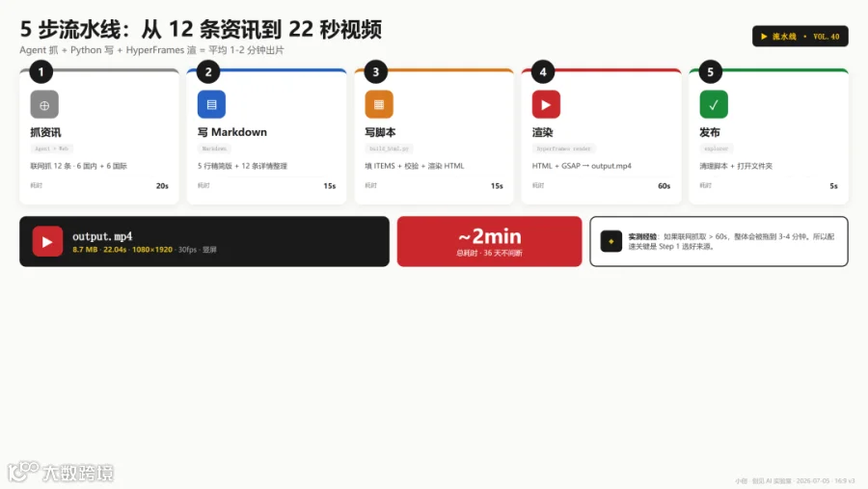Click the red play icon for 渲染
Viewport: 868px width, 489px height.
pyautogui.click(x=546, y=105)
